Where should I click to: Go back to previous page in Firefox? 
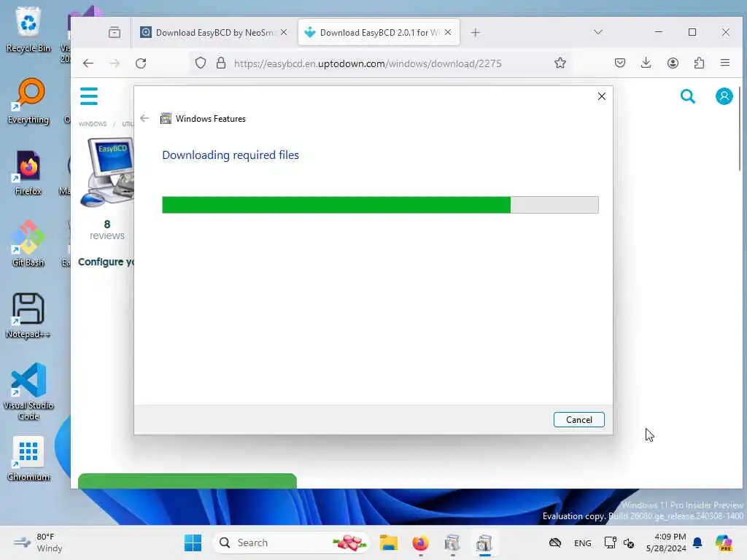pyautogui.click(x=88, y=63)
